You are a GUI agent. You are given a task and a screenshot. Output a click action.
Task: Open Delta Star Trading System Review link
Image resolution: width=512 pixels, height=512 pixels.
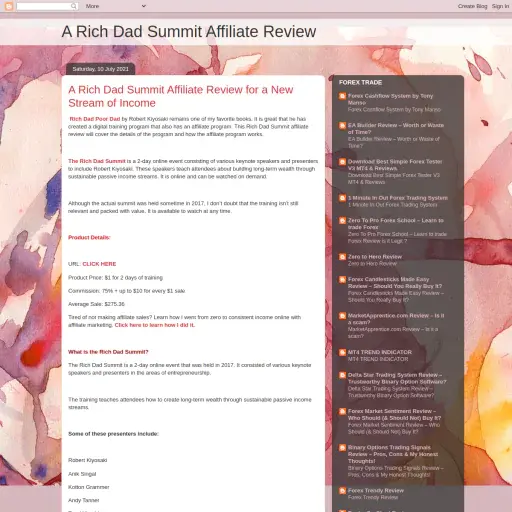[397, 378]
